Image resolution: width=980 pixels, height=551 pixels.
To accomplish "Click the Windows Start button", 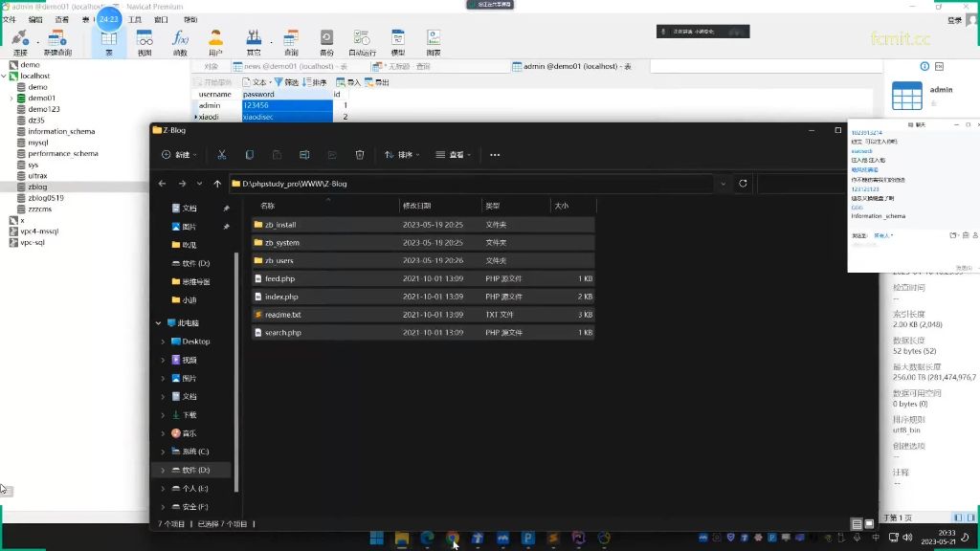I will pos(377,538).
